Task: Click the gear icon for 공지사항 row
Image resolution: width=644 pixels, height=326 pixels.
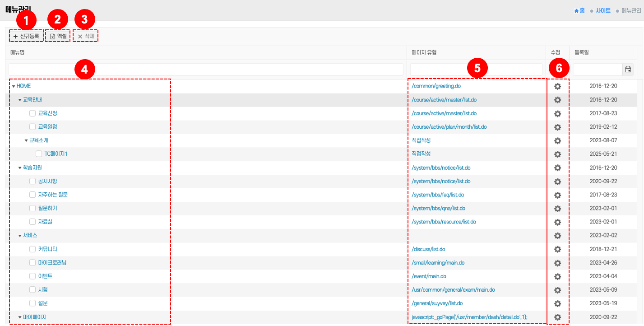Action: pyautogui.click(x=557, y=181)
